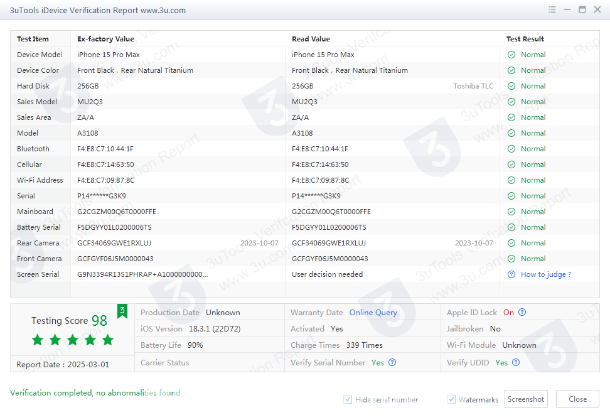Select the Front Camera read value serial
The image size is (610, 420).
click(x=330, y=259)
